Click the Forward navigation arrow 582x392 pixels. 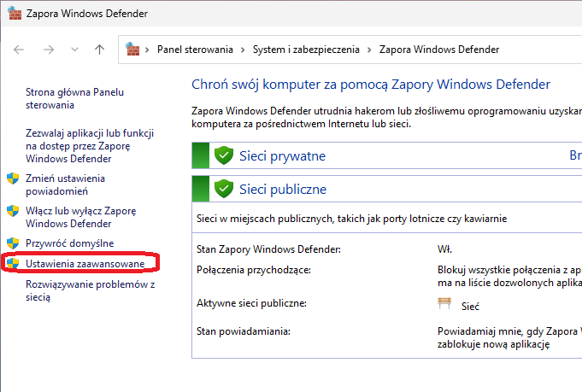pyautogui.click(x=49, y=50)
